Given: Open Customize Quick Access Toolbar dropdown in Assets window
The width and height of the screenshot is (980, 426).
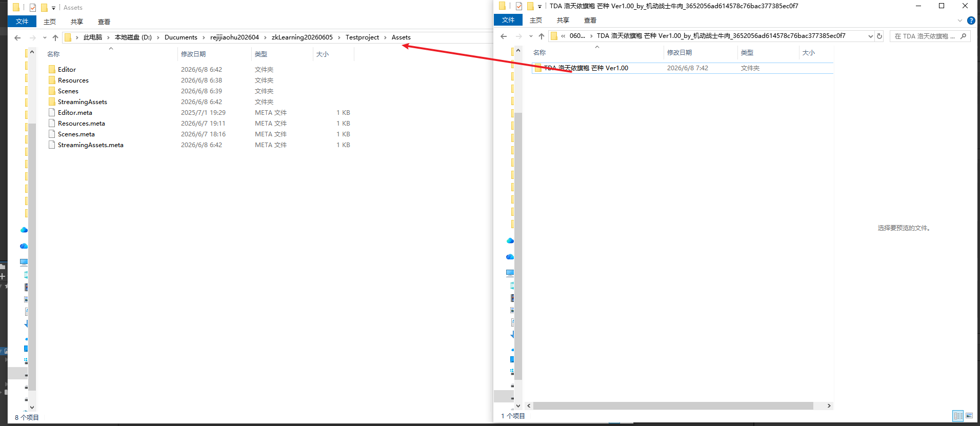Looking at the screenshot, I should click(x=53, y=8).
